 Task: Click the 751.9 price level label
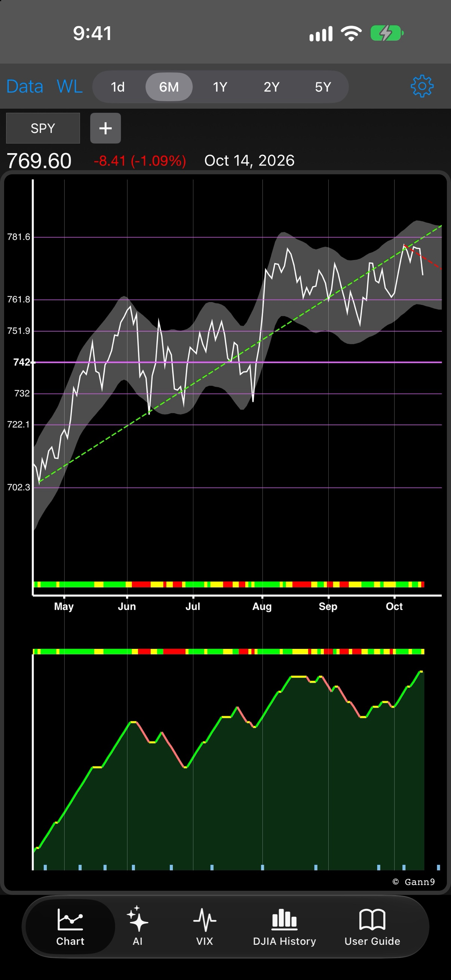pyautogui.click(x=18, y=331)
